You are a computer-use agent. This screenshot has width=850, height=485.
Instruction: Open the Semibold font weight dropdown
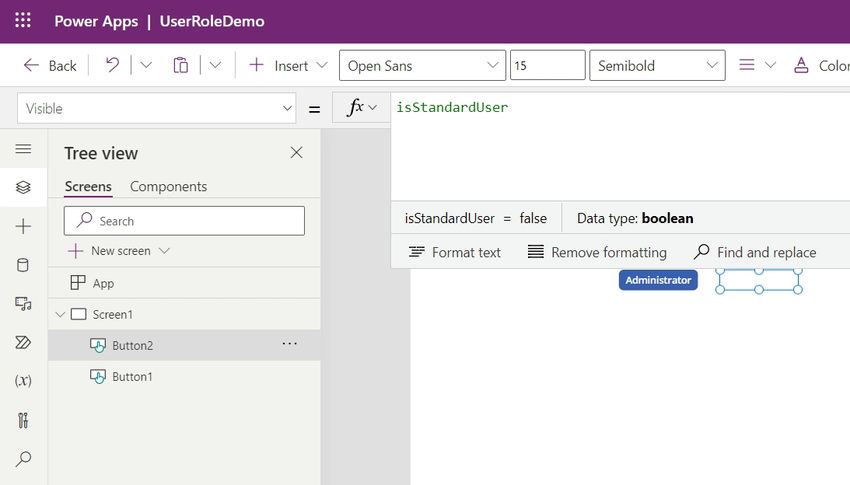tap(657, 66)
